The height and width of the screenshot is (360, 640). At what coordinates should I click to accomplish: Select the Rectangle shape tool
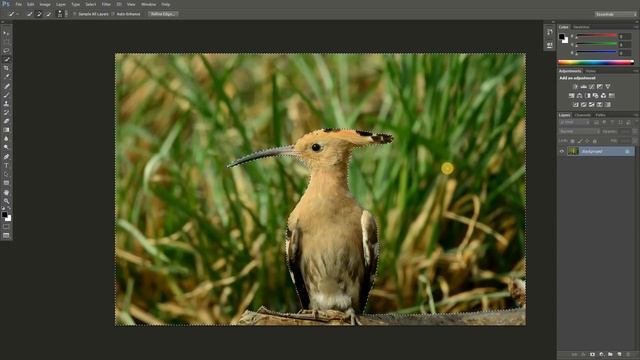click(6, 183)
